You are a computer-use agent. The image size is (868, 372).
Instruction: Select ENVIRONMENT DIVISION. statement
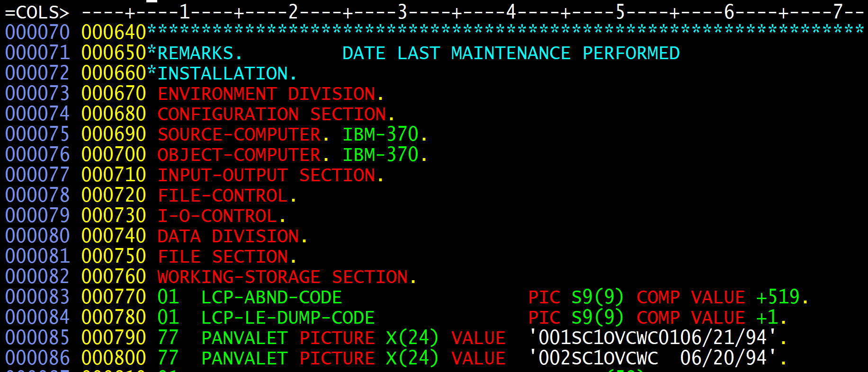click(x=270, y=94)
